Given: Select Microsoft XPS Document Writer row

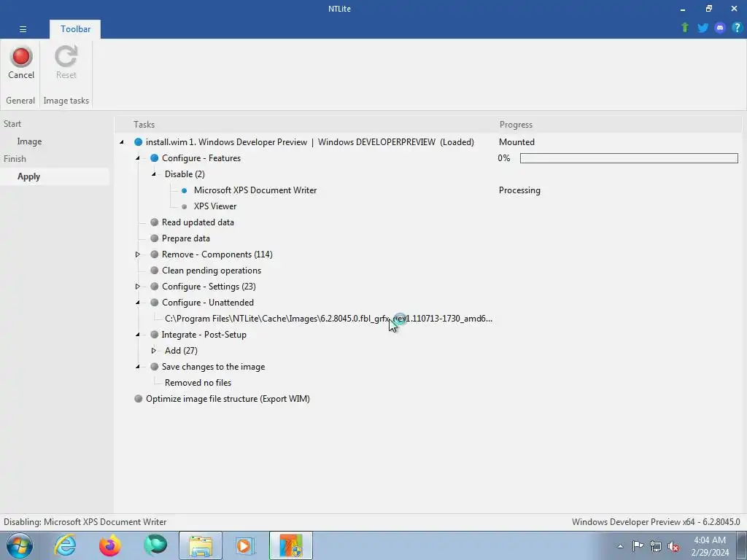Looking at the screenshot, I should [255, 190].
